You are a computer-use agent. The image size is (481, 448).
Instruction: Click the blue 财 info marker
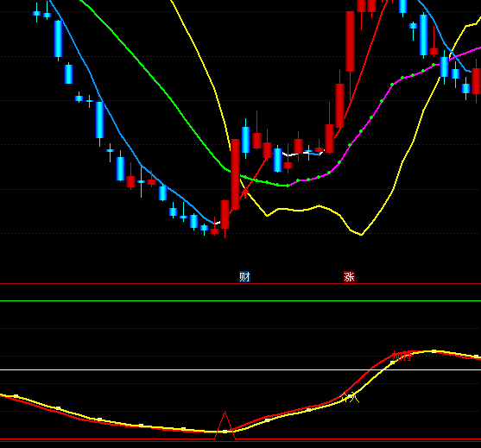(x=244, y=277)
